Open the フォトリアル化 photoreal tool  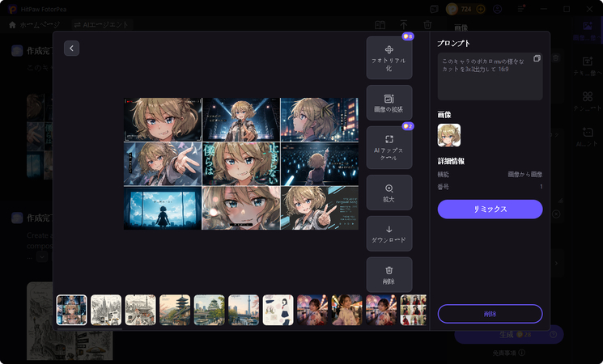(389, 58)
